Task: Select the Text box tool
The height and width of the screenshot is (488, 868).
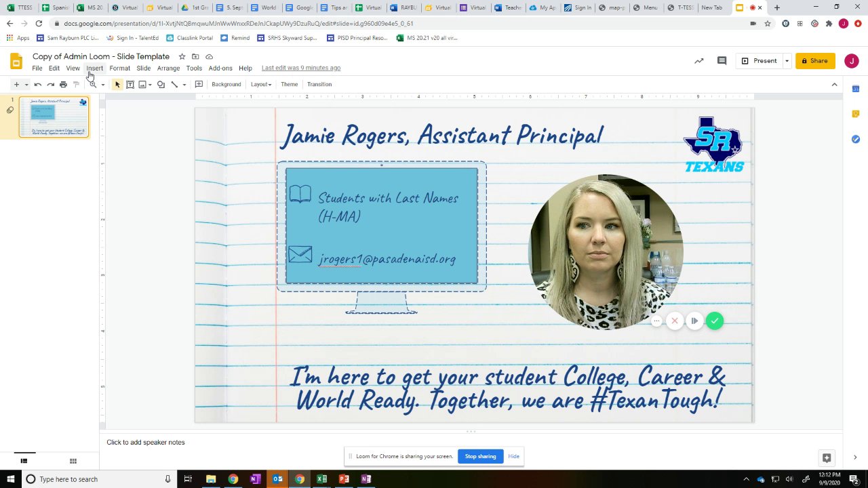Action: (x=130, y=85)
